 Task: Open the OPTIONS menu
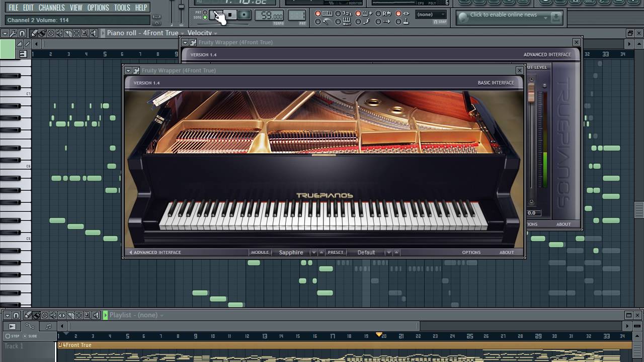click(x=98, y=8)
